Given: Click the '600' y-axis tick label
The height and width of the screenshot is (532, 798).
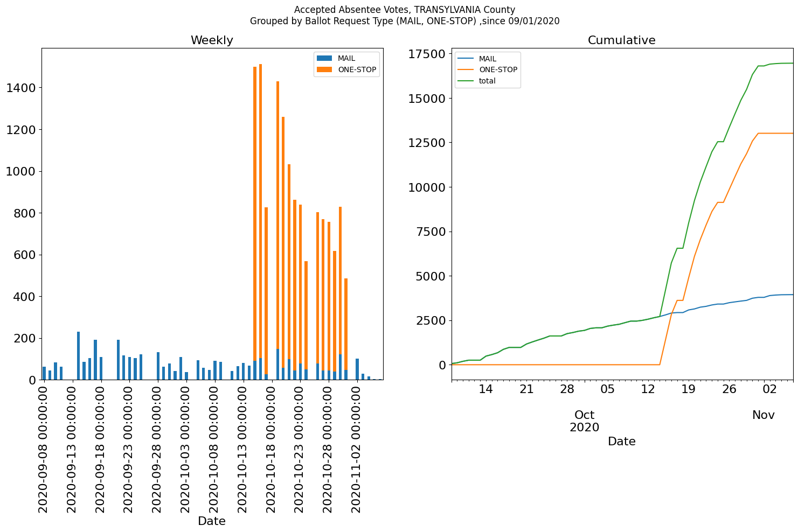Looking at the screenshot, I should click(25, 255).
